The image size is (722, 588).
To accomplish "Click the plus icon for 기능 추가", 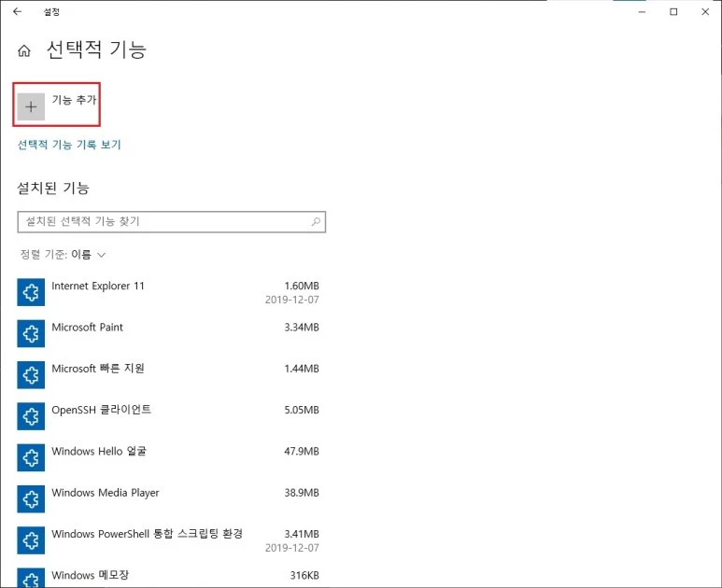I will (x=31, y=106).
